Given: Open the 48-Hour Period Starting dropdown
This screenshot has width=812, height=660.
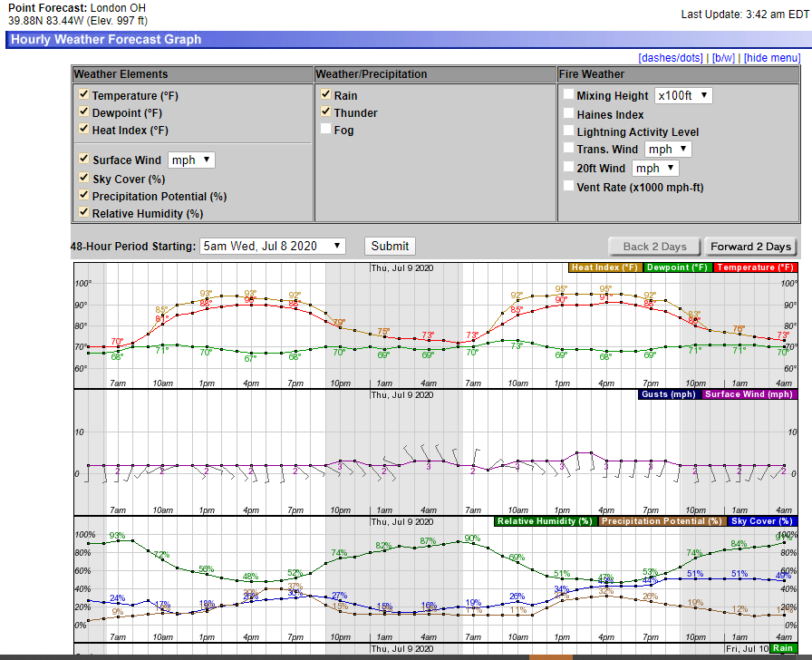Looking at the screenshot, I should click(274, 246).
